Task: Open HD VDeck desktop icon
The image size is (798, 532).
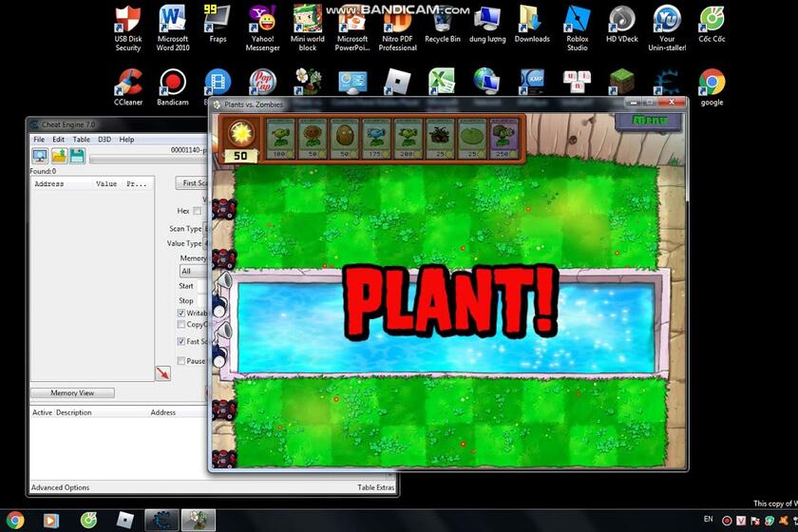Action: pos(622,24)
